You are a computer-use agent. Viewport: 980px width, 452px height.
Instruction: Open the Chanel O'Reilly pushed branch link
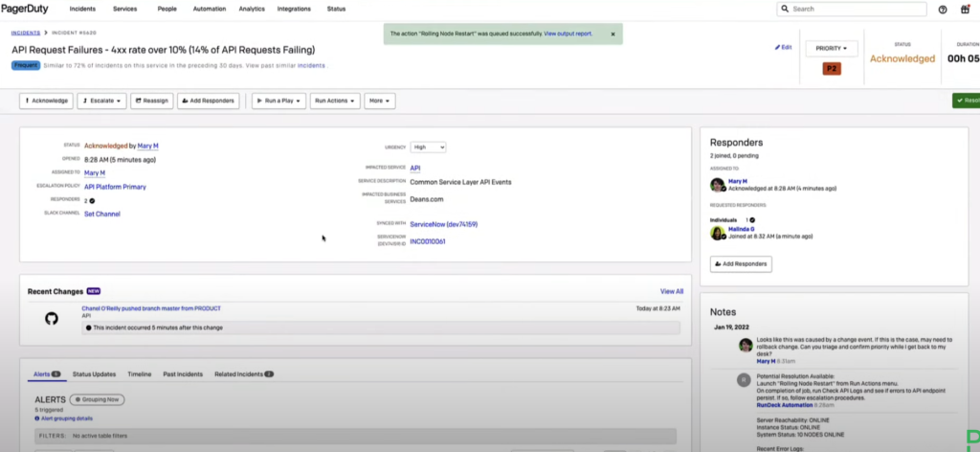click(x=151, y=308)
